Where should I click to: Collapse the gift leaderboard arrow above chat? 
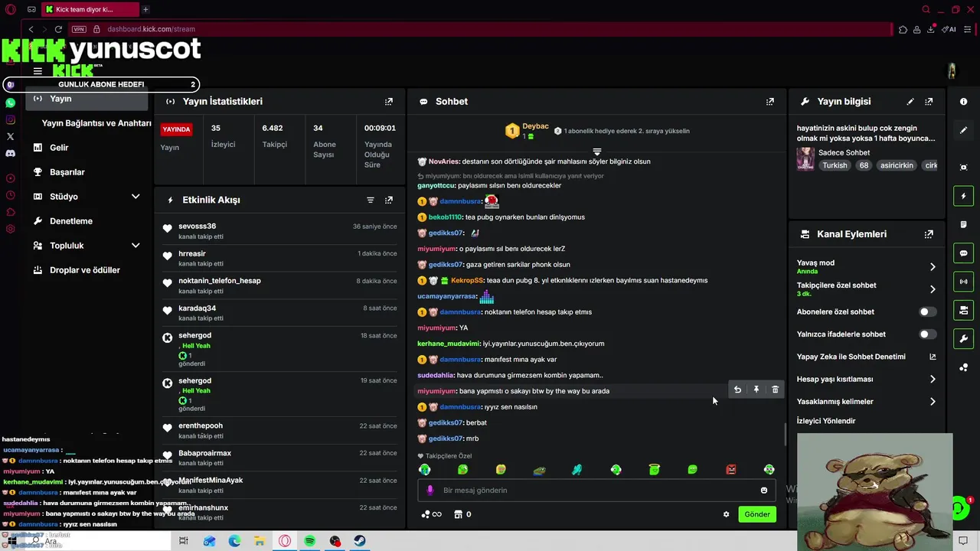point(597,152)
